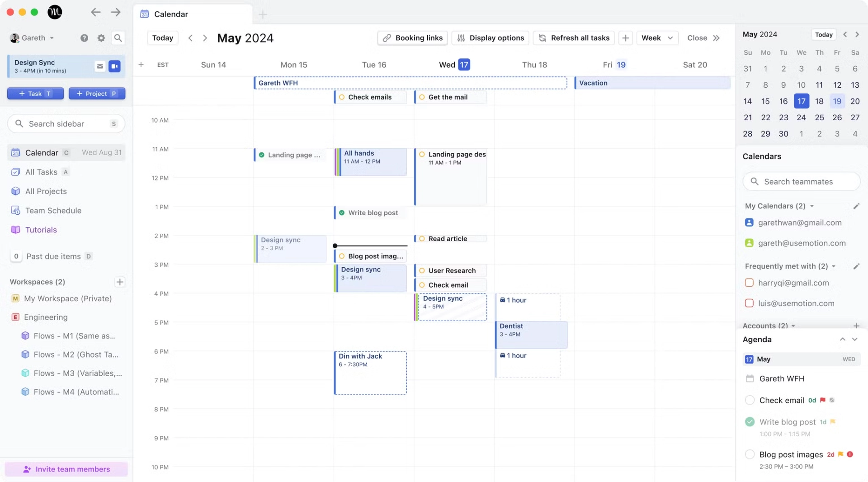Enable luis@usemotion.com calendar checkbox
This screenshot has height=482, width=868.
(749, 303)
